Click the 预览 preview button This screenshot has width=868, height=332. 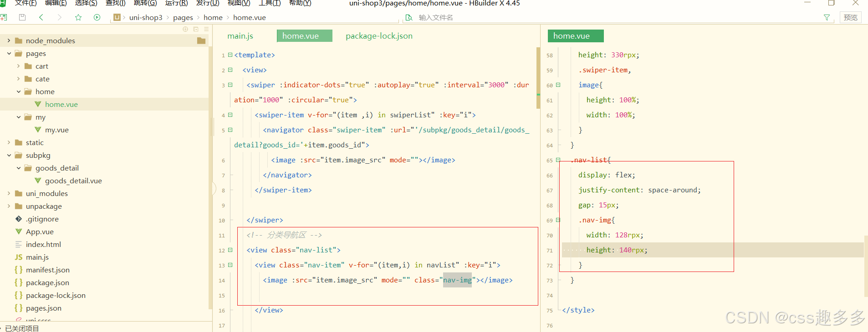coord(850,17)
